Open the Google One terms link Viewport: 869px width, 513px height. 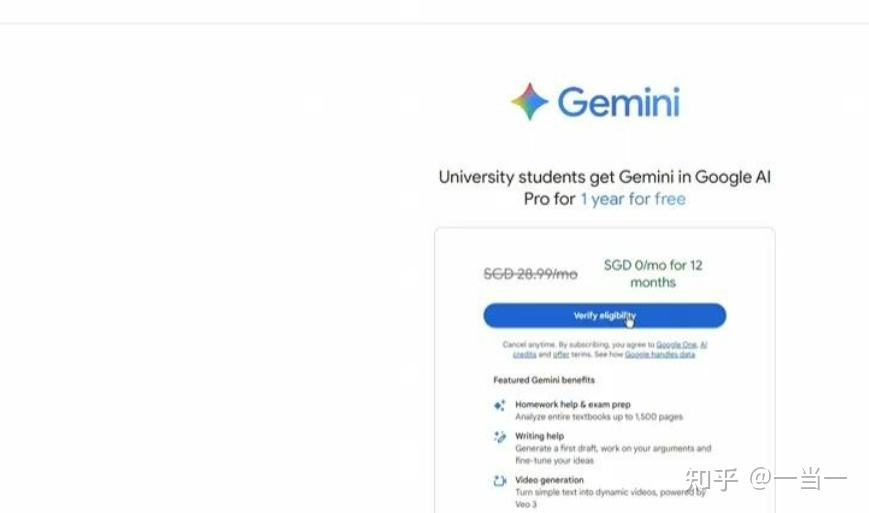(x=676, y=345)
